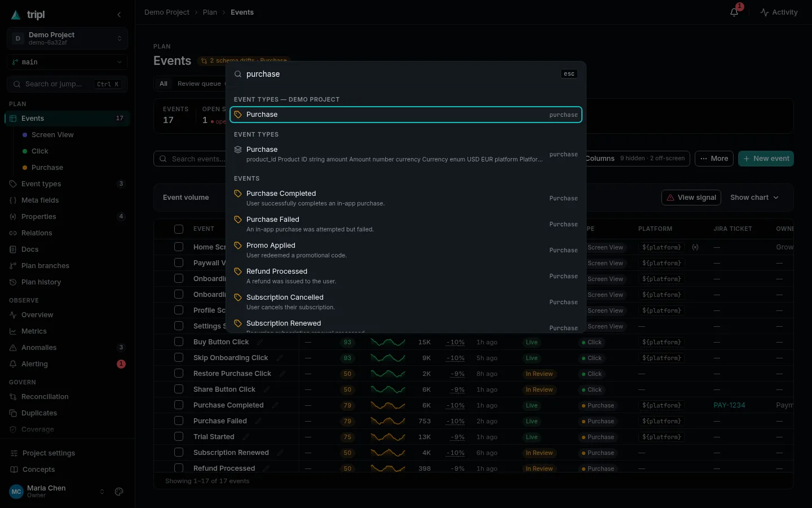This screenshot has width=812, height=508.
Task: Choose the Promo Applied search result
Action: pos(406,250)
